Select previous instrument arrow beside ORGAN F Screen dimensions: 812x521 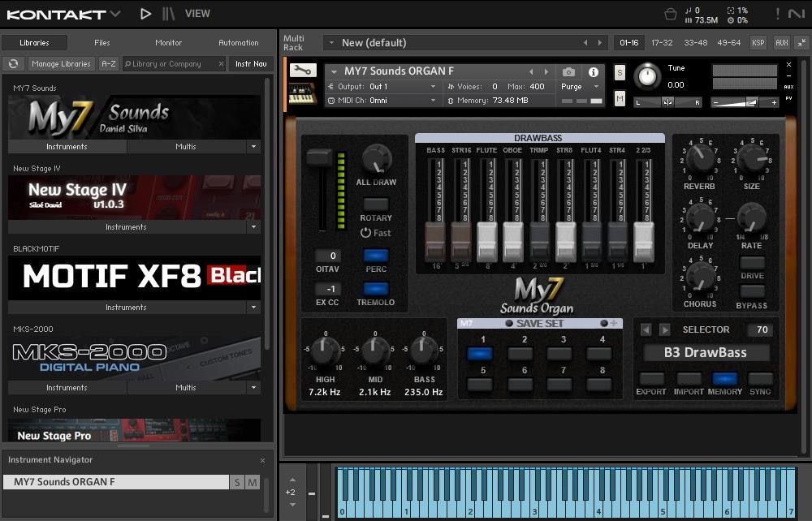coord(531,72)
